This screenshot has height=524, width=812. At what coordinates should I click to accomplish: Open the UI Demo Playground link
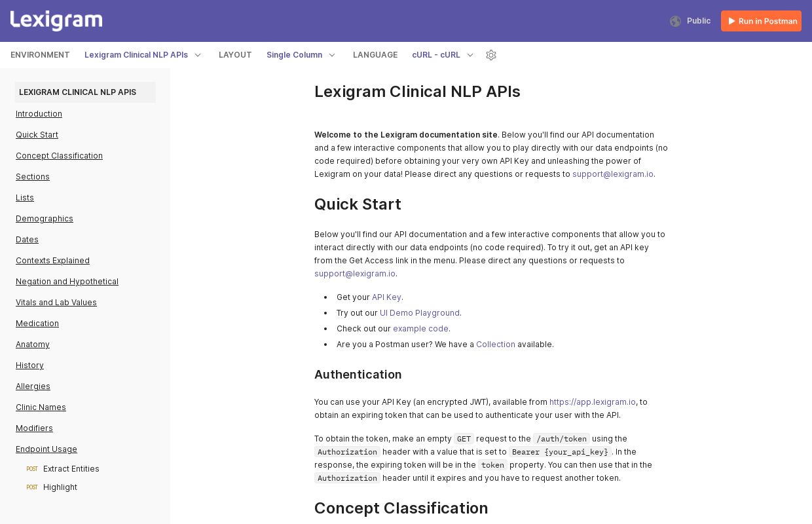[x=420, y=313]
